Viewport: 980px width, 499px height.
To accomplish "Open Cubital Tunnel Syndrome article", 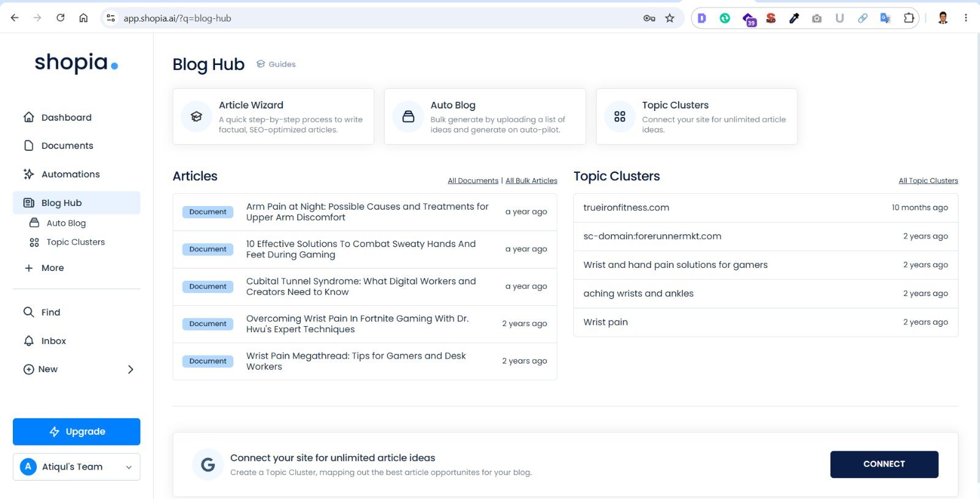I will (361, 287).
